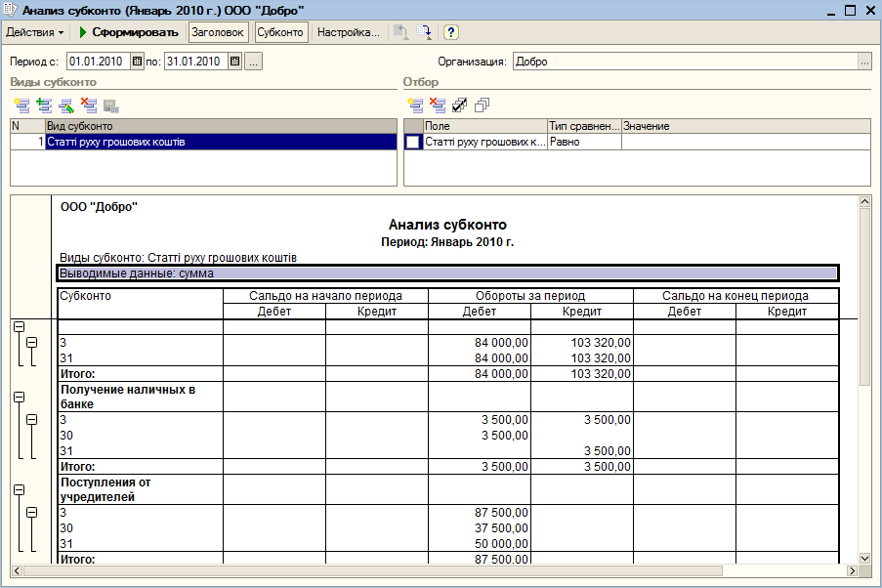Open period selection ellipsis button
Screen dimensions: 882x588
point(254,62)
